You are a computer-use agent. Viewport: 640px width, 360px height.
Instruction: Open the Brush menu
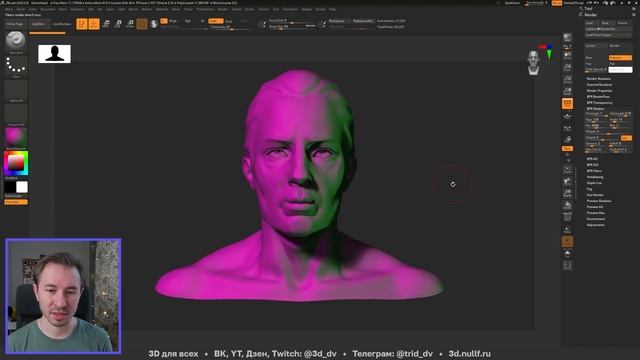[20, 9]
